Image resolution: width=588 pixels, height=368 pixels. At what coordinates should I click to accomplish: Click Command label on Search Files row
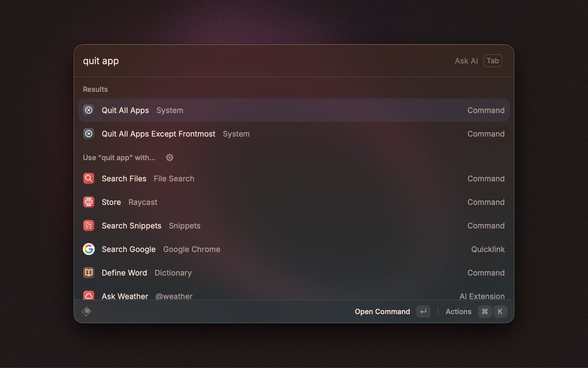pos(486,179)
